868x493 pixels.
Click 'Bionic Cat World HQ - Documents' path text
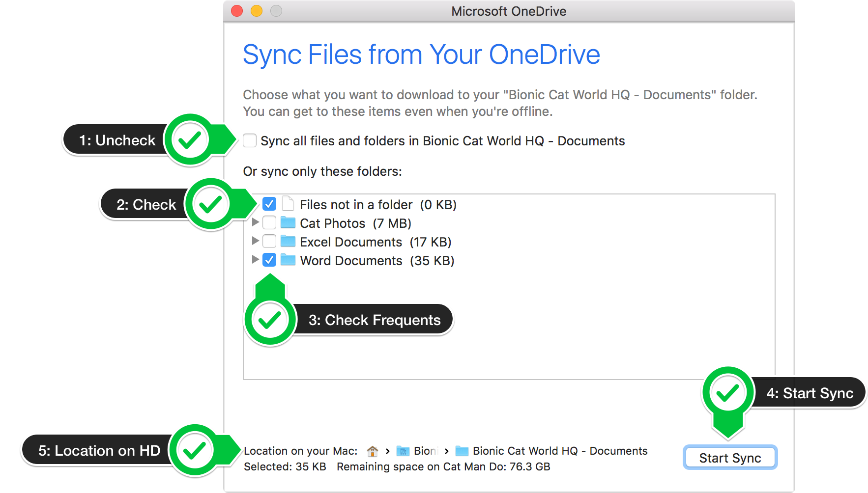point(560,451)
